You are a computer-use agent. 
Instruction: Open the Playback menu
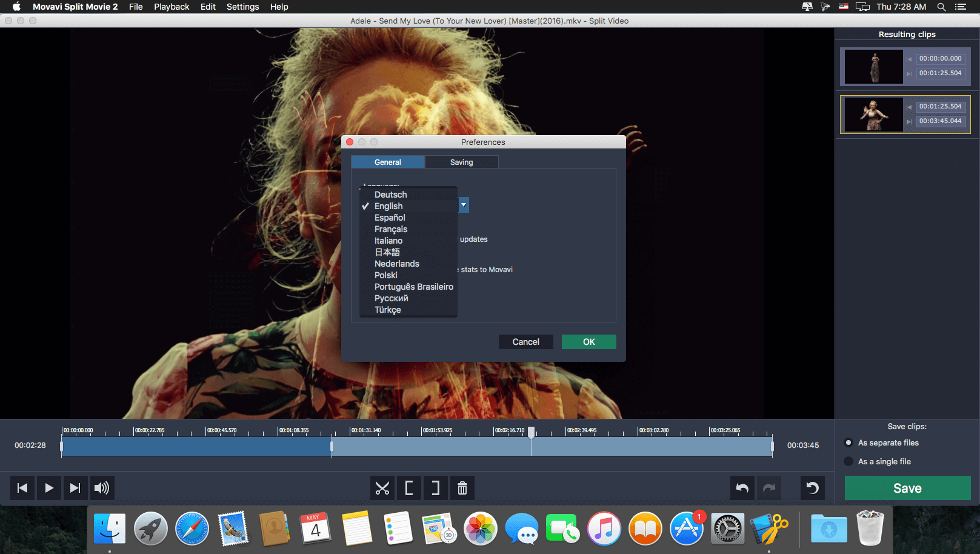[x=172, y=7]
